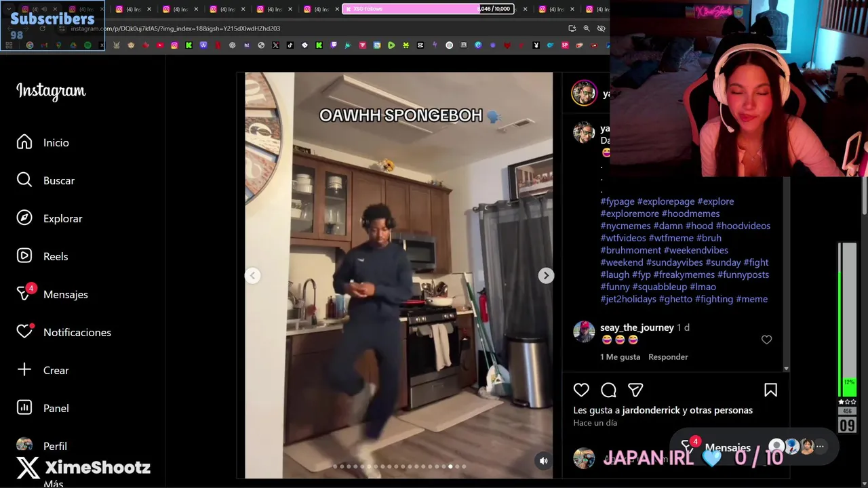Viewport: 868px width, 488px height.
Task: Open #freakymemes hashtag
Action: click(684, 274)
